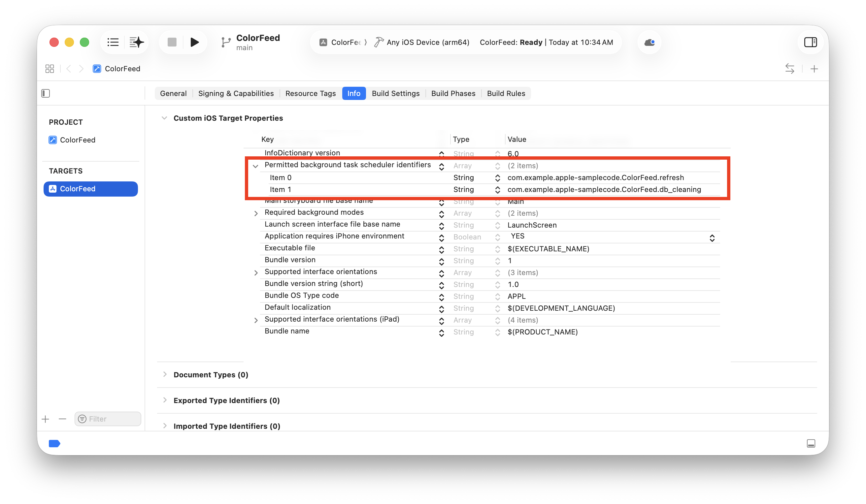Add a target with the plus button
Screen dimensions: 866x504
tap(45, 419)
